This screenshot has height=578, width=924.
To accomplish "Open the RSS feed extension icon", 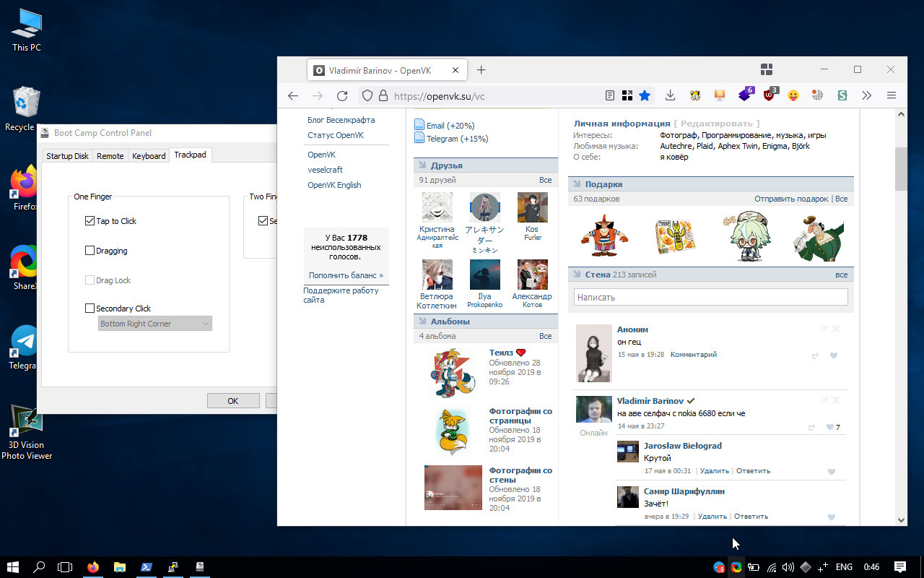I will [x=720, y=95].
